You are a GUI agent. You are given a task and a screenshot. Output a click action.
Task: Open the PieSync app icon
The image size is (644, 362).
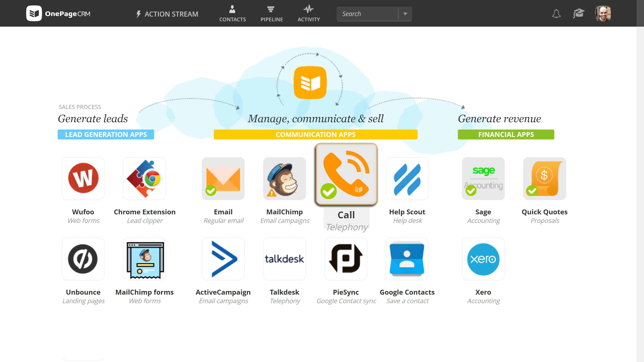(x=346, y=259)
